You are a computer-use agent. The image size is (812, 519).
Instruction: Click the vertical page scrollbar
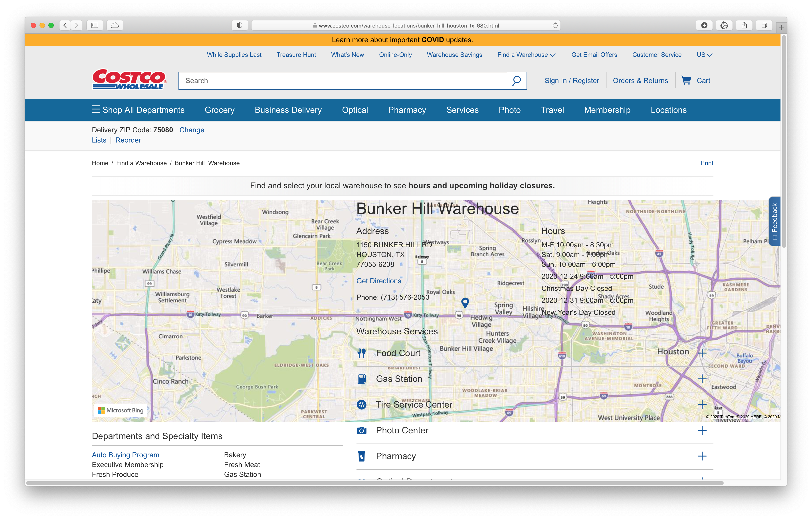[784, 141]
